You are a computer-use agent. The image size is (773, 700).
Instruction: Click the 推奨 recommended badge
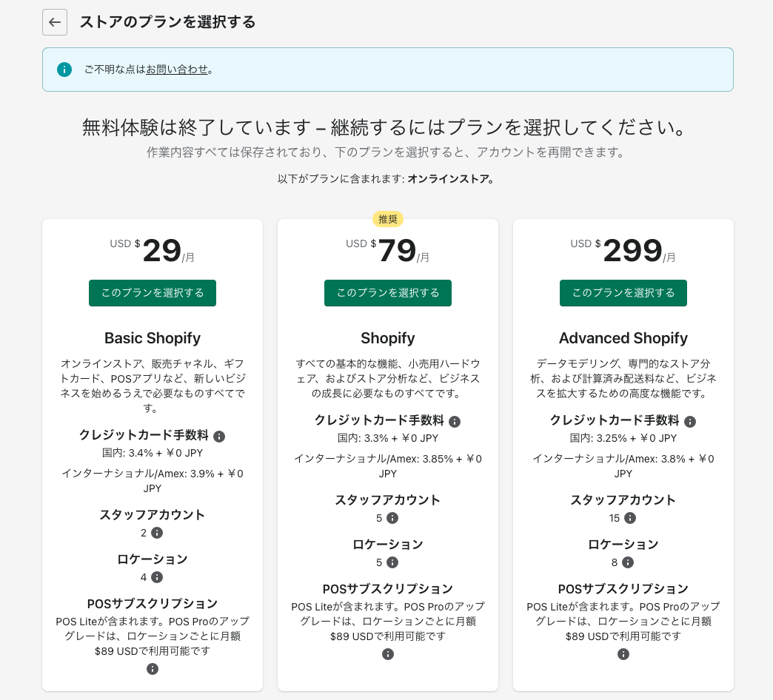[x=388, y=219]
